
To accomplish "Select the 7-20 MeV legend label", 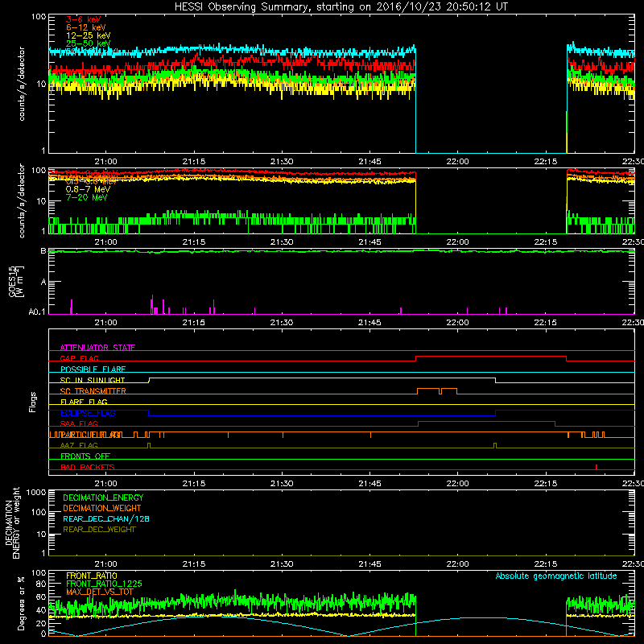I will 86,197.
